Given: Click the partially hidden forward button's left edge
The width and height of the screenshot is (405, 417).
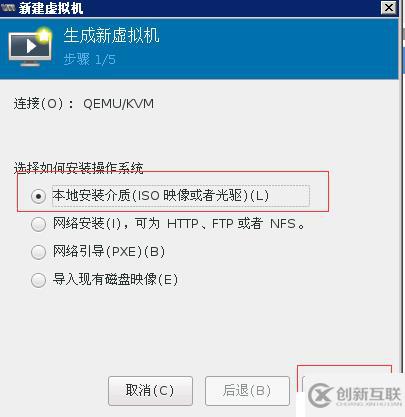Looking at the screenshot, I should [x=303, y=384].
